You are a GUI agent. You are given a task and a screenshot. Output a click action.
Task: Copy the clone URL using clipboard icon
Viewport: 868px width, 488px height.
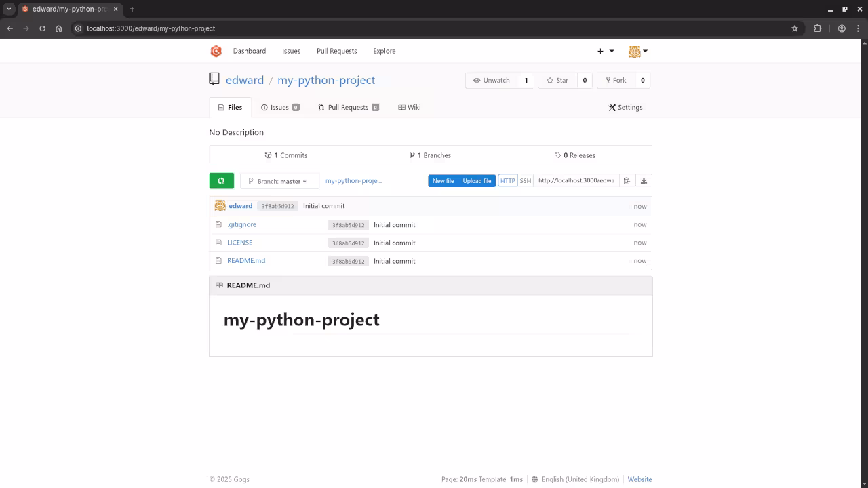point(628,180)
